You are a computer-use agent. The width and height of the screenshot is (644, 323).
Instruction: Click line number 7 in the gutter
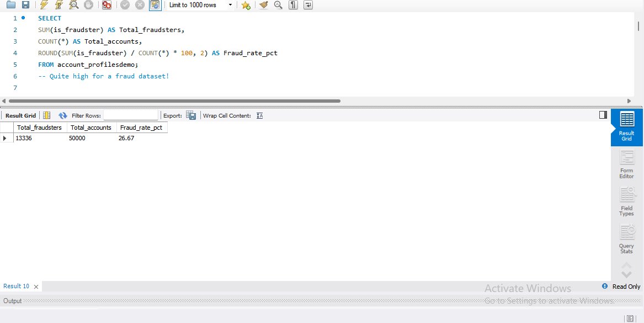pos(15,88)
